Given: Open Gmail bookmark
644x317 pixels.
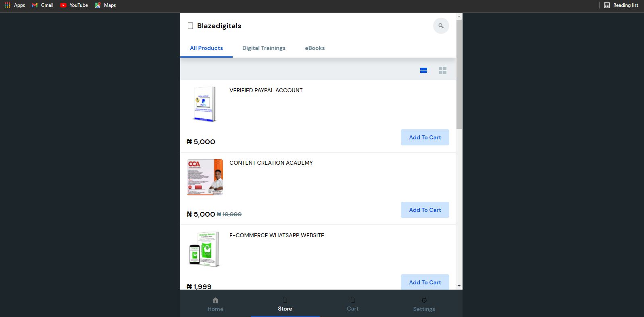Looking at the screenshot, I should pyautogui.click(x=43, y=5).
